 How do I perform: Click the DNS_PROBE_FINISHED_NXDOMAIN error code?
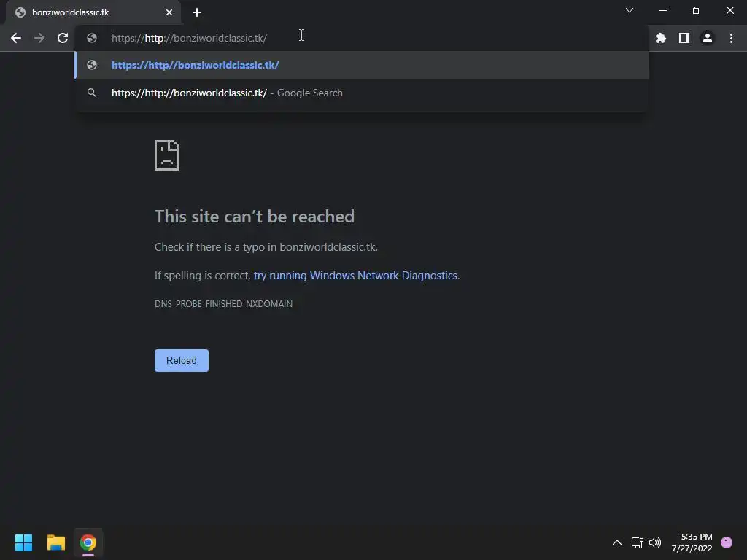click(x=223, y=304)
